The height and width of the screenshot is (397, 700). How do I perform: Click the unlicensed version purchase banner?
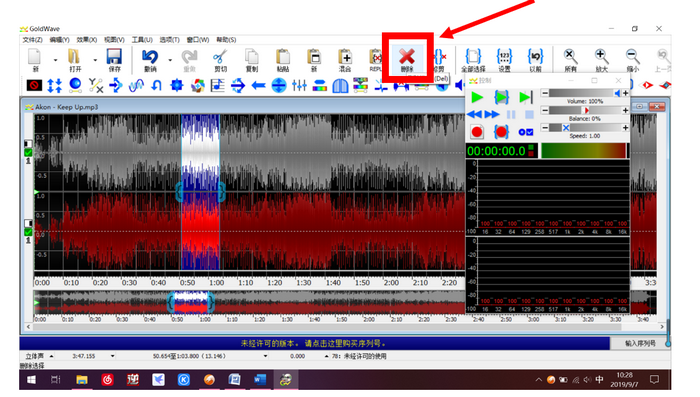click(314, 343)
